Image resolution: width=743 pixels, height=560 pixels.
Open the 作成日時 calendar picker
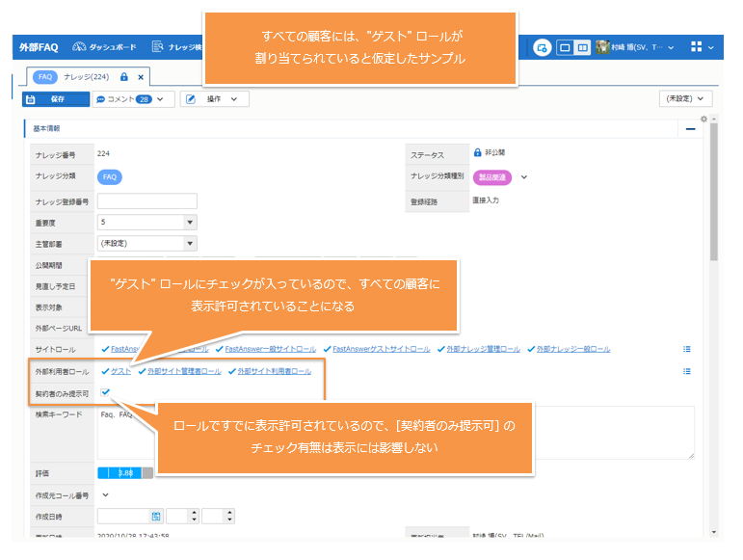(156, 517)
